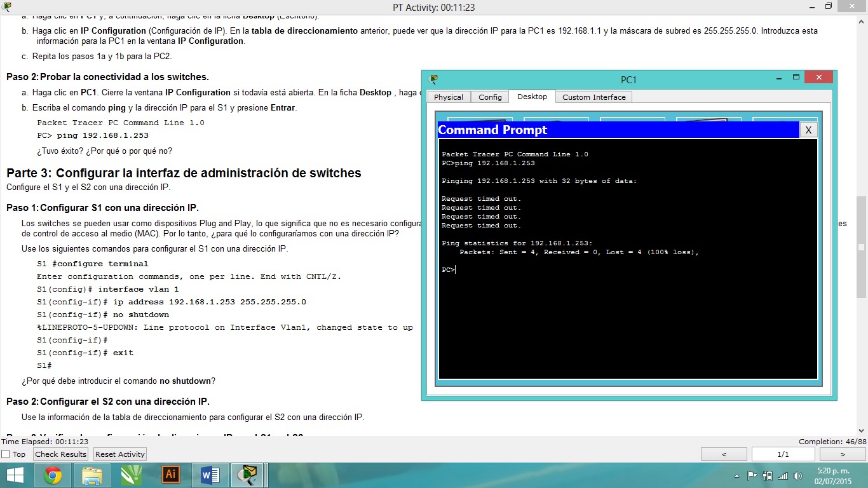Click the page number field showing 1/1
Viewport: 868px width, 488px height.
click(783, 454)
